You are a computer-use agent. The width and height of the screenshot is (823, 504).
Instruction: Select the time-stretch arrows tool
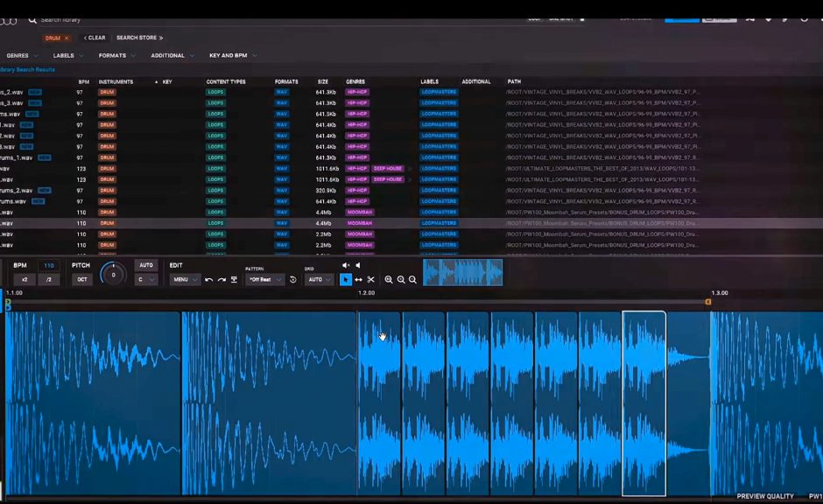(358, 279)
